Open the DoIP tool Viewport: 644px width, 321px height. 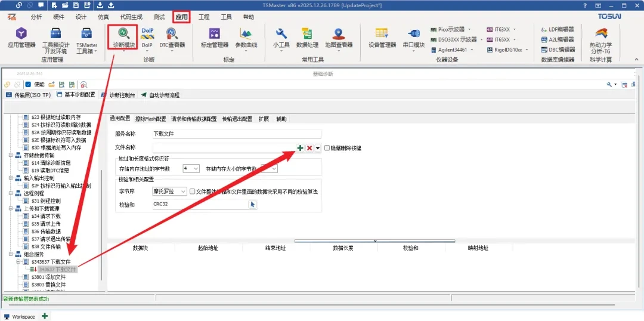click(147, 38)
